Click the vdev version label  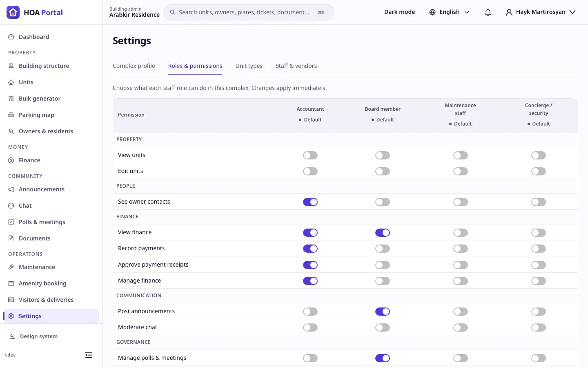pos(10,355)
